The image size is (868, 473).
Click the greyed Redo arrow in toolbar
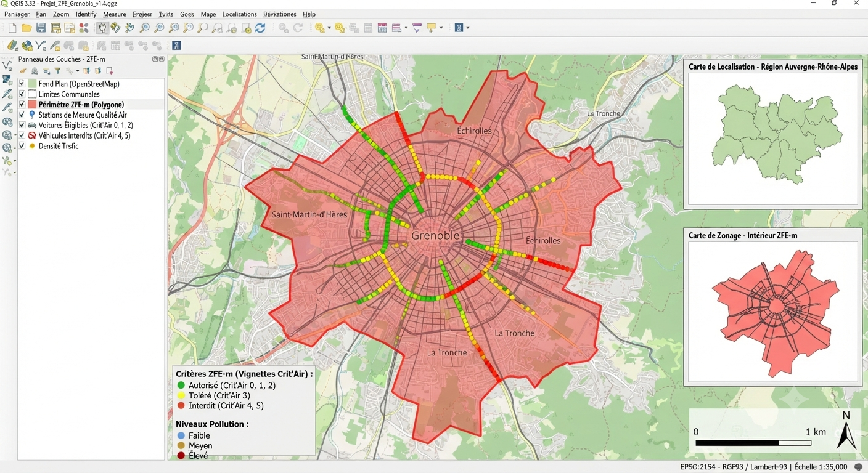(298, 28)
